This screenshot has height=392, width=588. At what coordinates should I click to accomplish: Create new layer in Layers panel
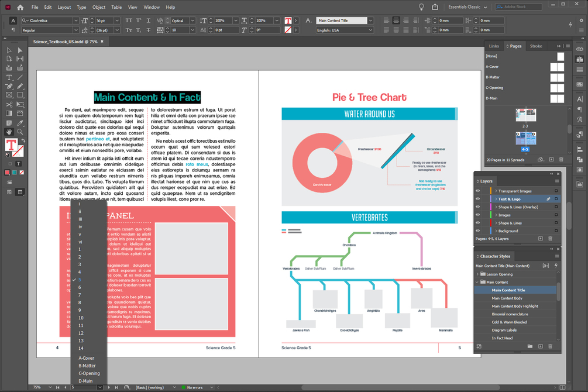coord(541,239)
